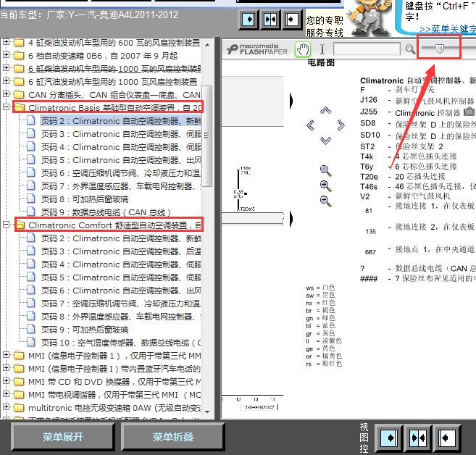Select the FlashPaper text selection tool
476x455 pixels.
322,49
